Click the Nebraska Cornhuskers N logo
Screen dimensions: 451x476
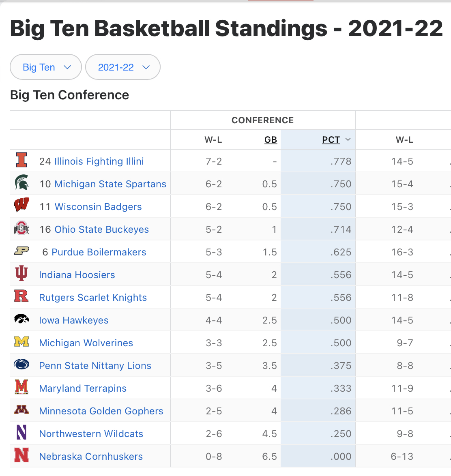21,455
